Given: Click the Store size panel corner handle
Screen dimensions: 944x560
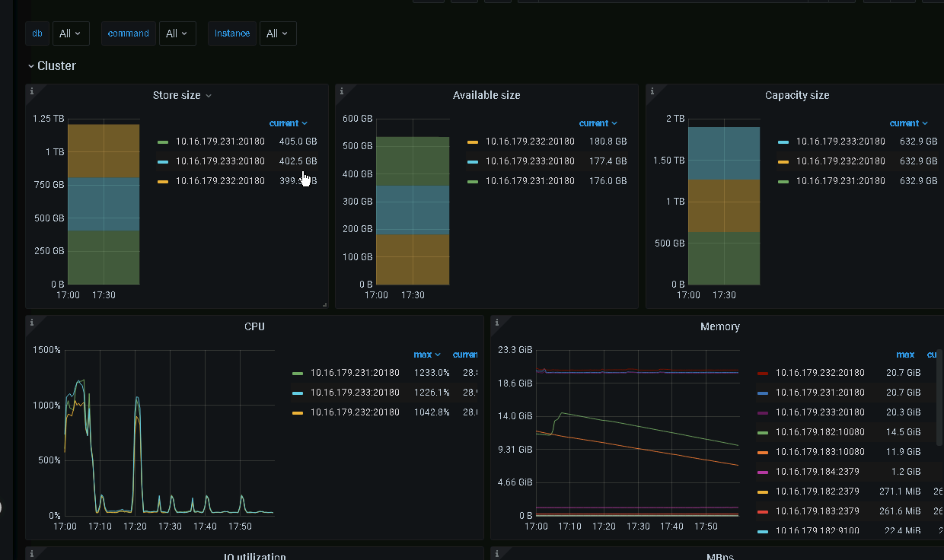Looking at the screenshot, I should click(x=324, y=304).
